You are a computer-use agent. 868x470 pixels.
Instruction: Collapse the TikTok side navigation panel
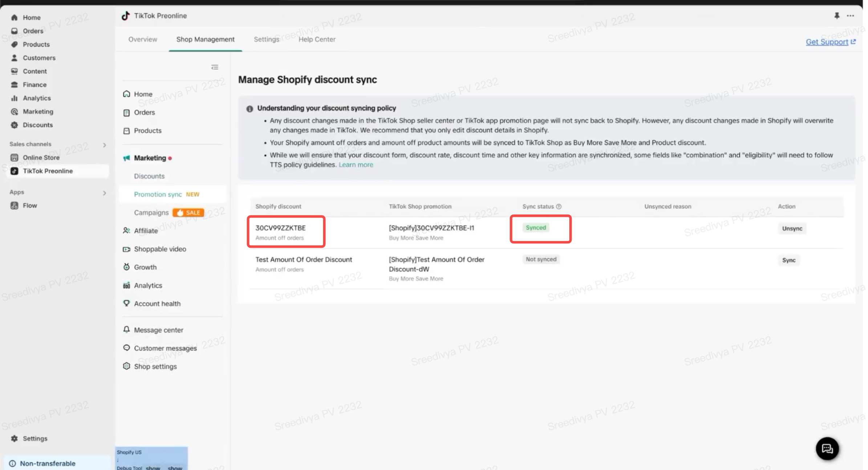(x=215, y=67)
